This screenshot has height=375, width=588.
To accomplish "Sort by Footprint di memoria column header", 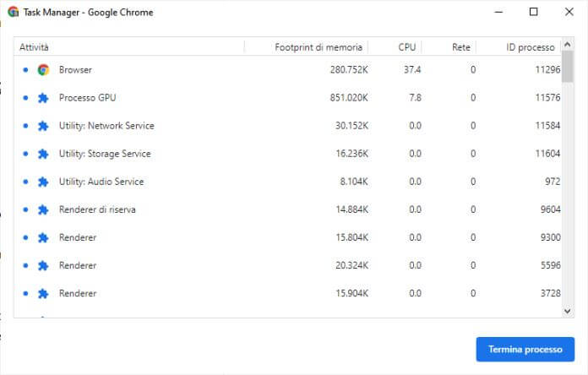I will (x=307, y=47).
